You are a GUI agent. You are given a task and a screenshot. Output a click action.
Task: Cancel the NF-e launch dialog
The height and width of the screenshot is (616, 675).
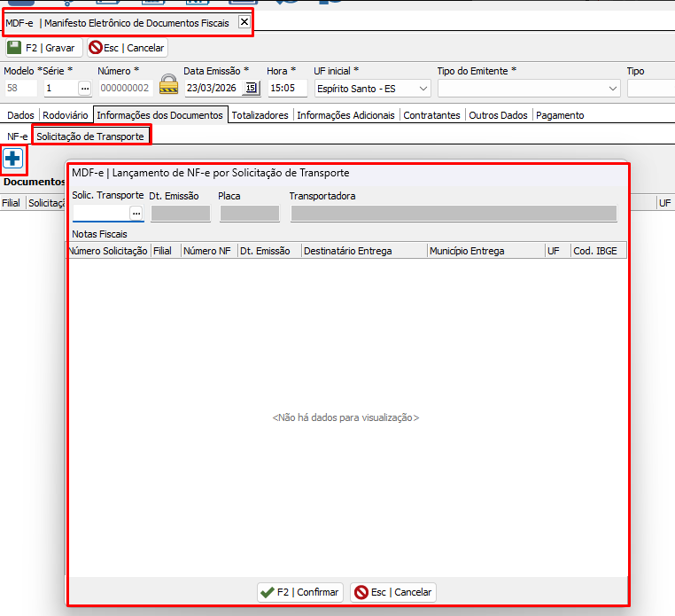(x=393, y=592)
